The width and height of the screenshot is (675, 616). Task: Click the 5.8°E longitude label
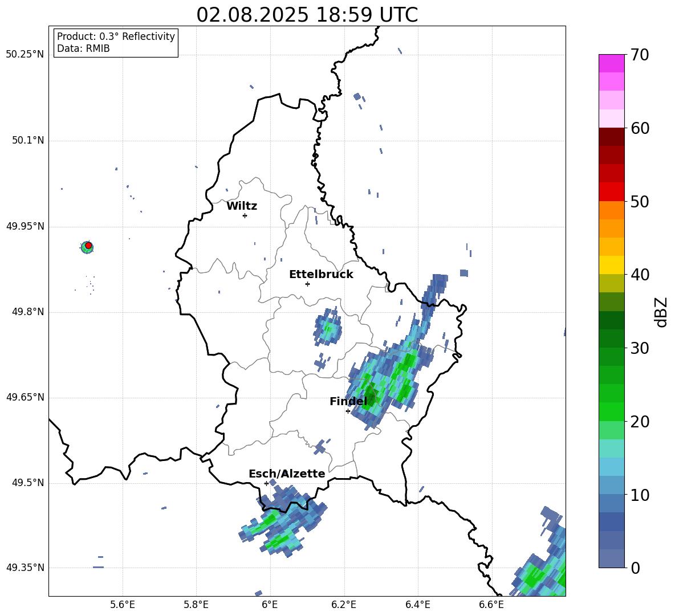196,605
